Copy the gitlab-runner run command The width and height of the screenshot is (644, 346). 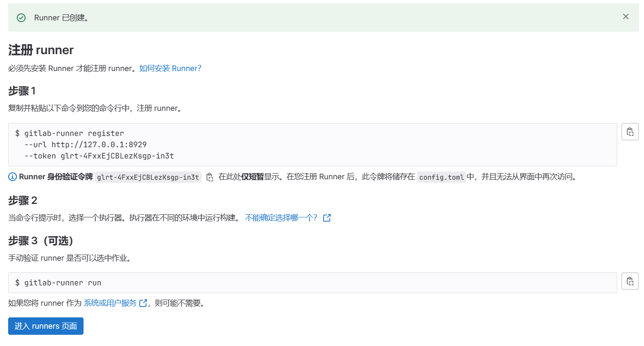pos(630,281)
